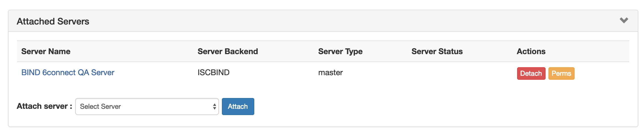The width and height of the screenshot is (644, 135).
Task: Click the Attached Servers panel title
Action: point(53,21)
